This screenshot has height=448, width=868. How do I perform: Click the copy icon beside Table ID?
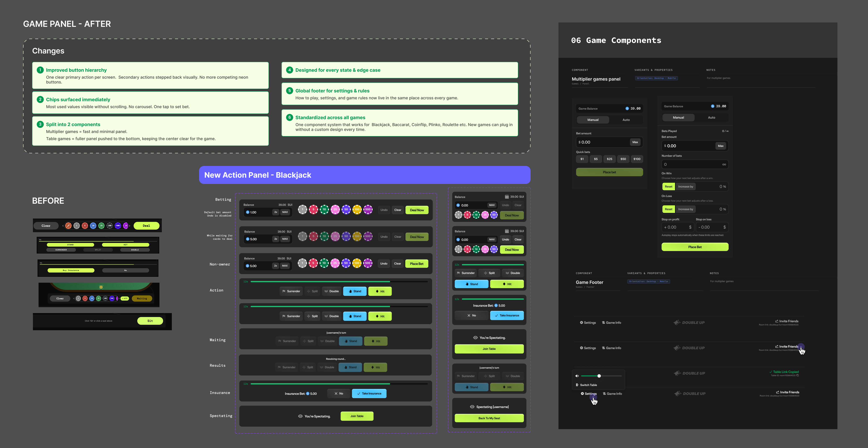pos(798,375)
